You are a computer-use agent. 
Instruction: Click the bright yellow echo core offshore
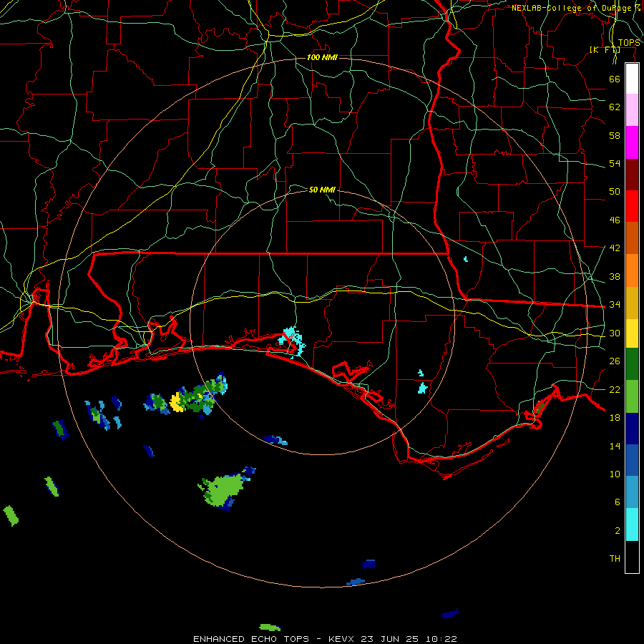coord(177,402)
